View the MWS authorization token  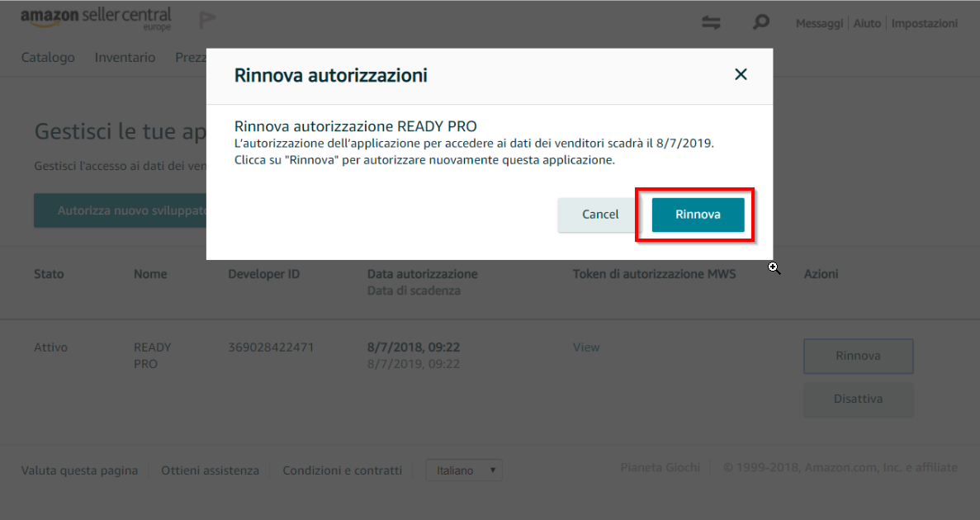click(586, 347)
